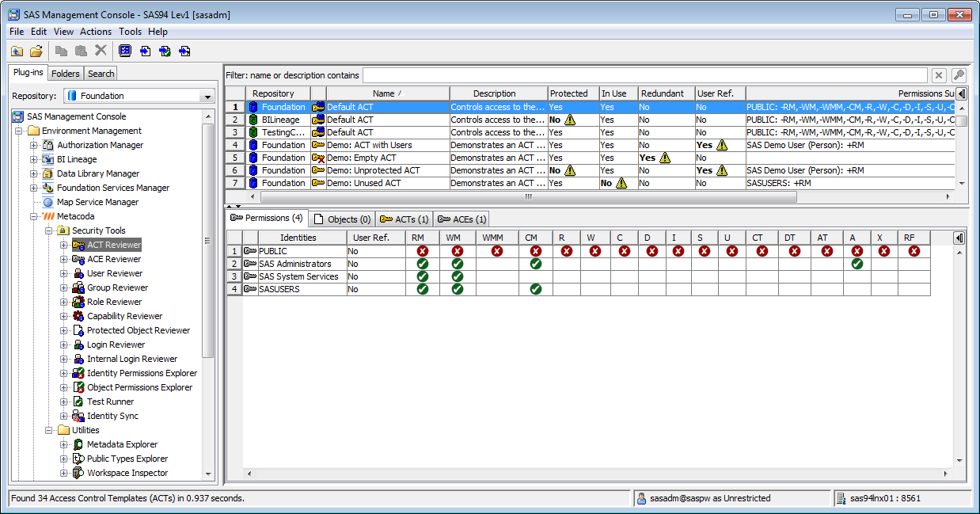The image size is (980, 514).
Task: Click the open folder toolbar icon
Action: point(36,51)
